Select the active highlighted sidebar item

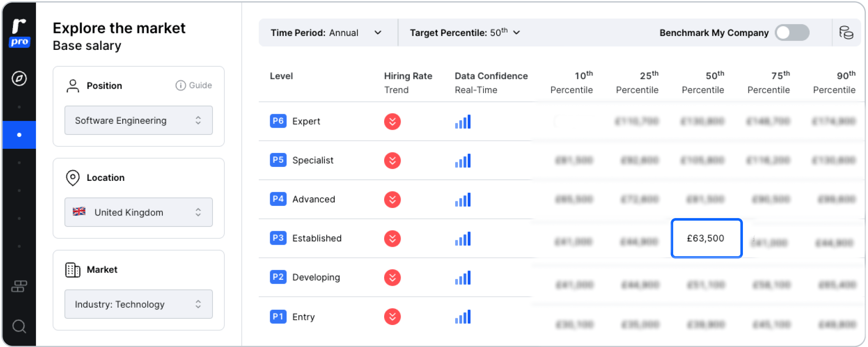click(x=19, y=135)
